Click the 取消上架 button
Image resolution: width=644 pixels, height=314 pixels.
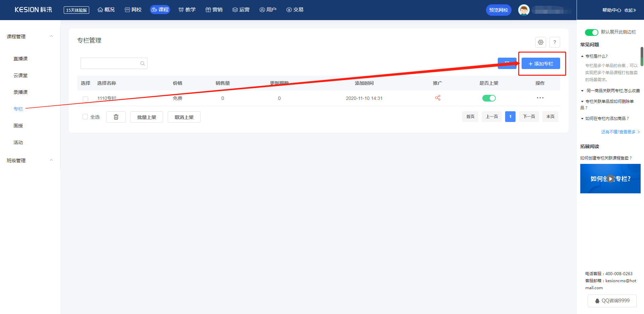point(184,117)
